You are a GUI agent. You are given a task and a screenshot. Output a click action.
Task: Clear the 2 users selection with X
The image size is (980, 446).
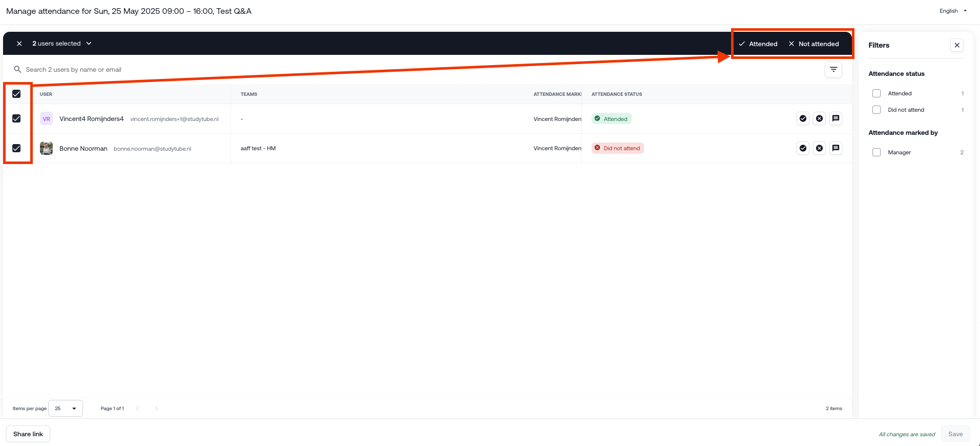(x=19, y=44)
